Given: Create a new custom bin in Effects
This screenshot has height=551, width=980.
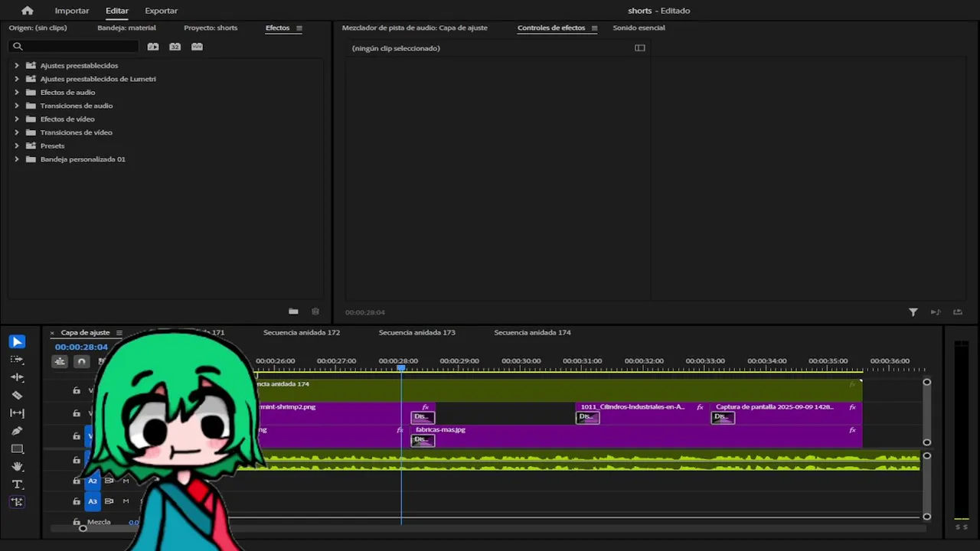Looking at the screenshot, I should tap(293, 311).
